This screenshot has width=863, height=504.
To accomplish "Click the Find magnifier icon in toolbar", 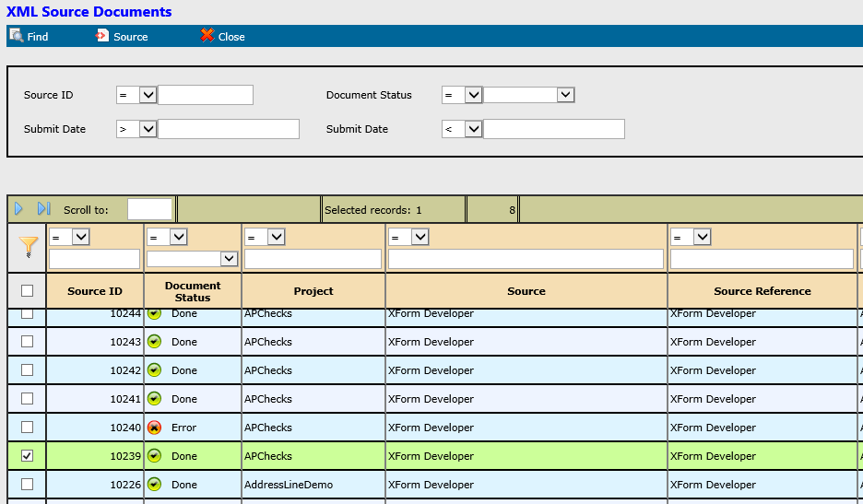I will tap(16, 36).
